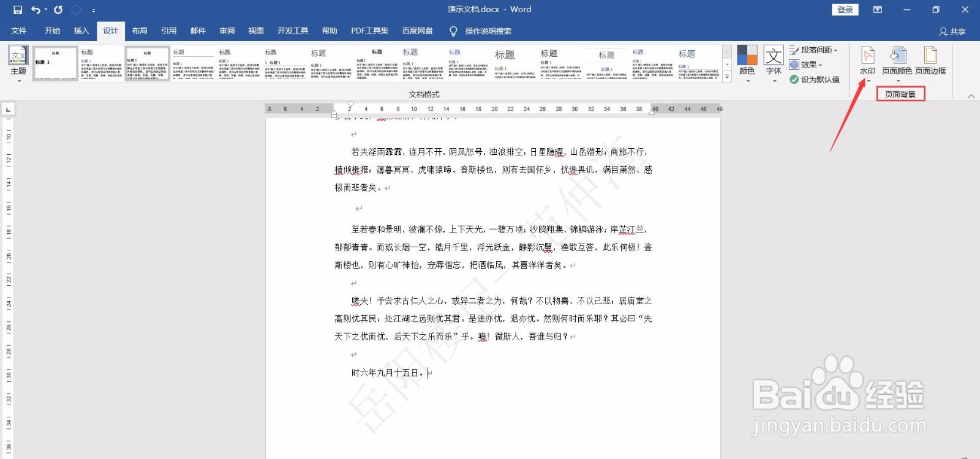Viewport: 980px width, 459px height.
Task: Open the 帮助 tab
Action: 330,31
